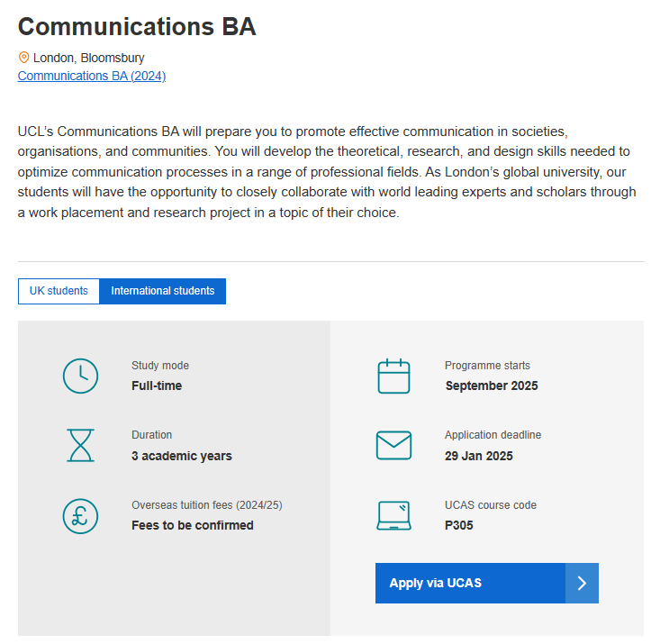Click the calendar Programme starts icon
The image size is (660, 644).
click(x=393, y=376)
